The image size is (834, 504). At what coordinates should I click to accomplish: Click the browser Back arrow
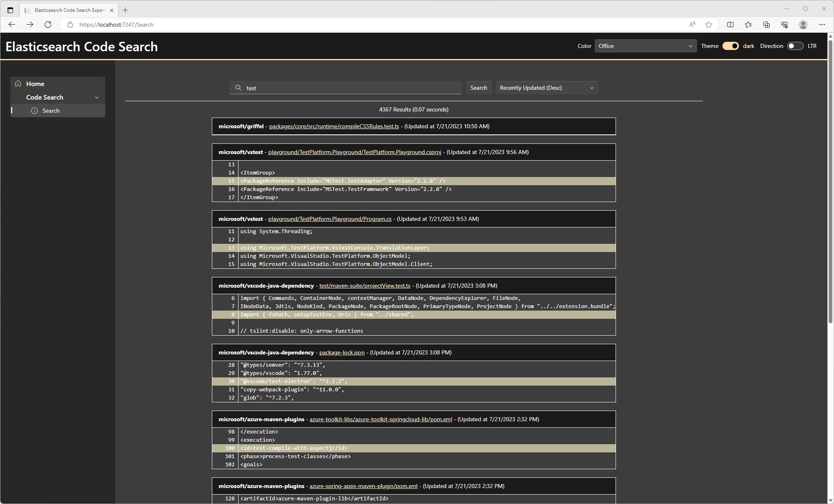pyautogui.click(x=11, y=25)
